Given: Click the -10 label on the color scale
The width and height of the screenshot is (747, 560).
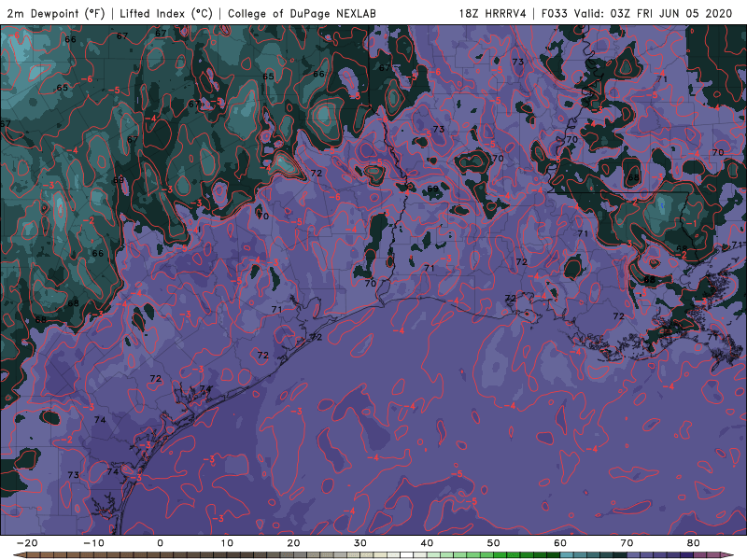Looking at the screenshot, I should (93, 543).
